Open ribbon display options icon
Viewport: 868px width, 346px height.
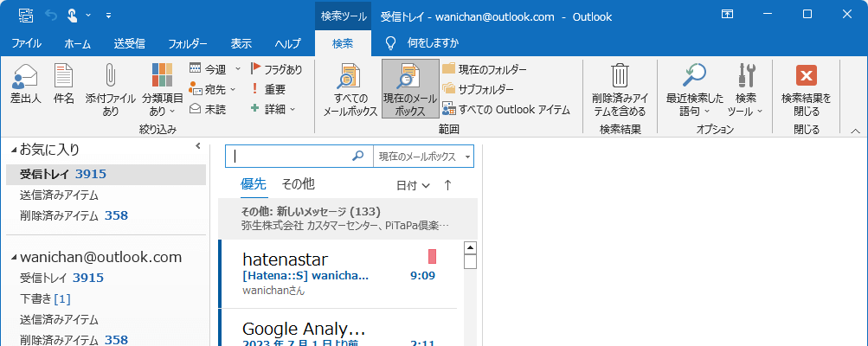[x=727, y=15]
